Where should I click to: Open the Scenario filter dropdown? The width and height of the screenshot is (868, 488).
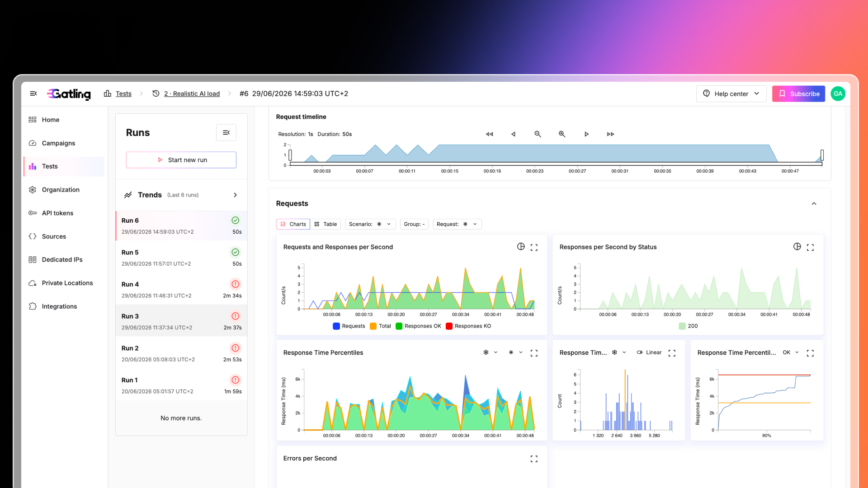click(x=370, y=224)
